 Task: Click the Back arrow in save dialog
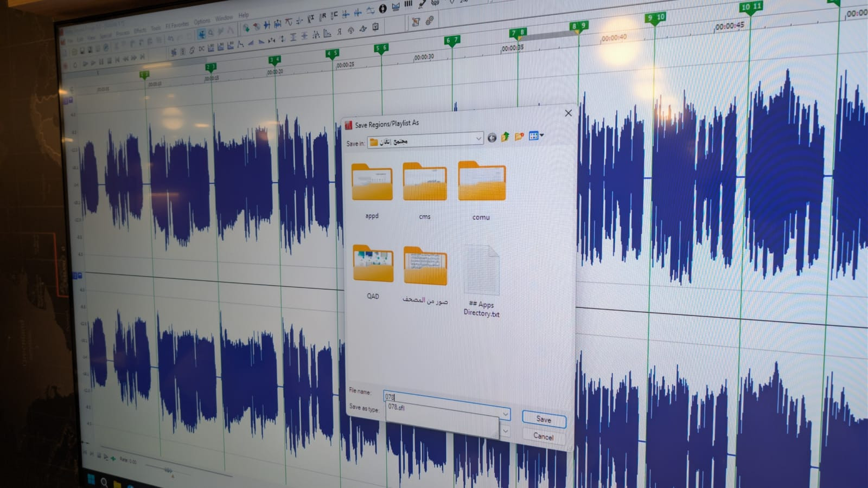coord(492,138)
